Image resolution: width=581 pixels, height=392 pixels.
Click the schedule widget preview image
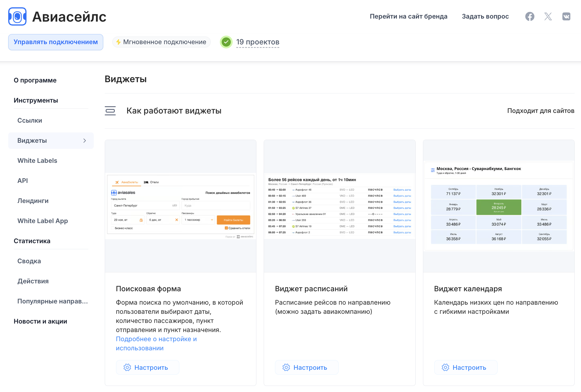[x=340, y=206]
